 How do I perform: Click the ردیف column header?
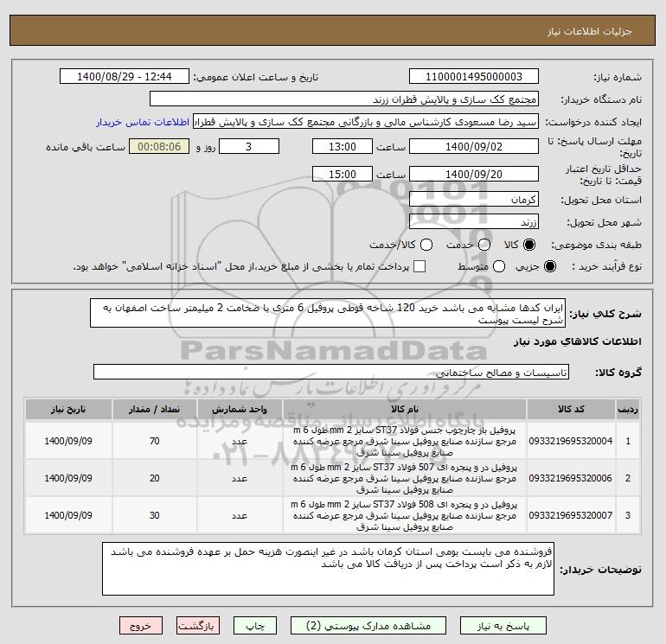(x=628, y=409)
